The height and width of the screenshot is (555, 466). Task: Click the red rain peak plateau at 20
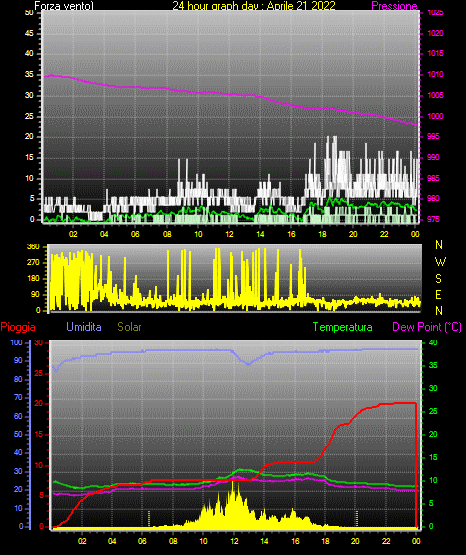[x=397, y=403]
